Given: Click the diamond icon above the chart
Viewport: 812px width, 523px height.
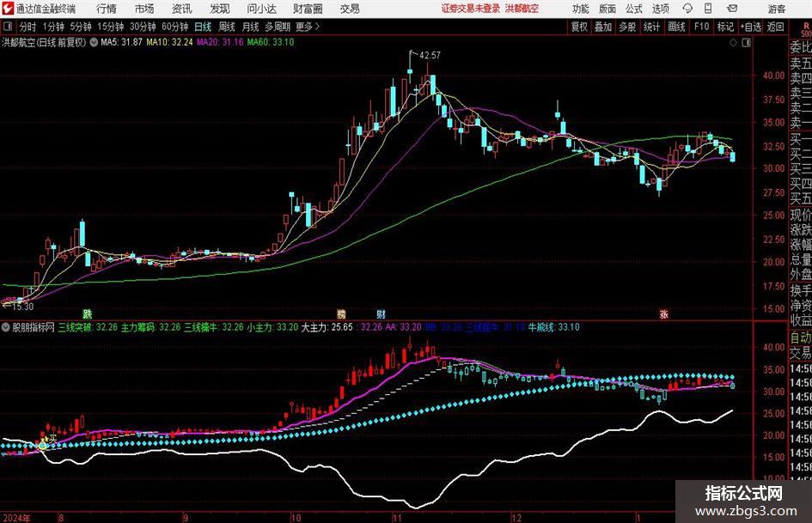Looking at the screenshot, I should click(733, 43).
